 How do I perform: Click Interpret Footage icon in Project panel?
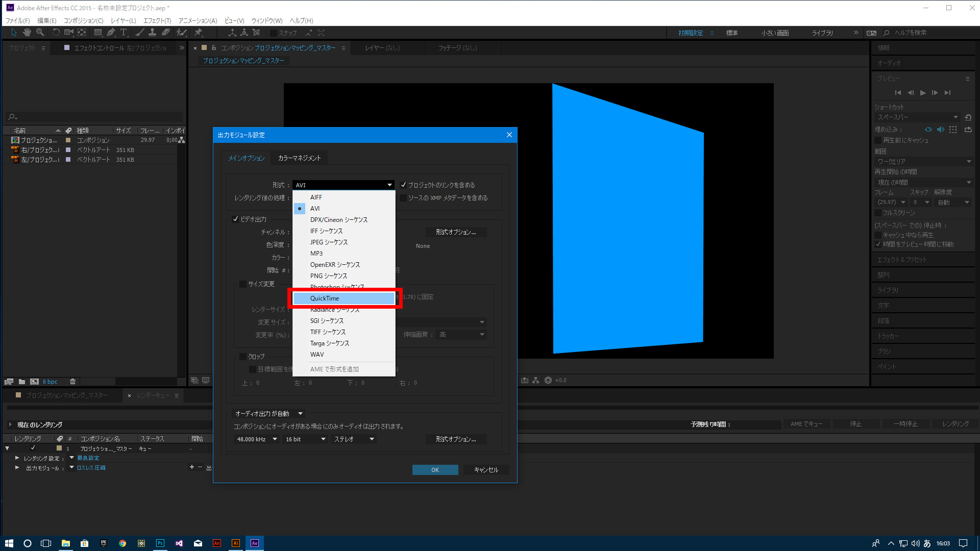click(x=9, y=382)
